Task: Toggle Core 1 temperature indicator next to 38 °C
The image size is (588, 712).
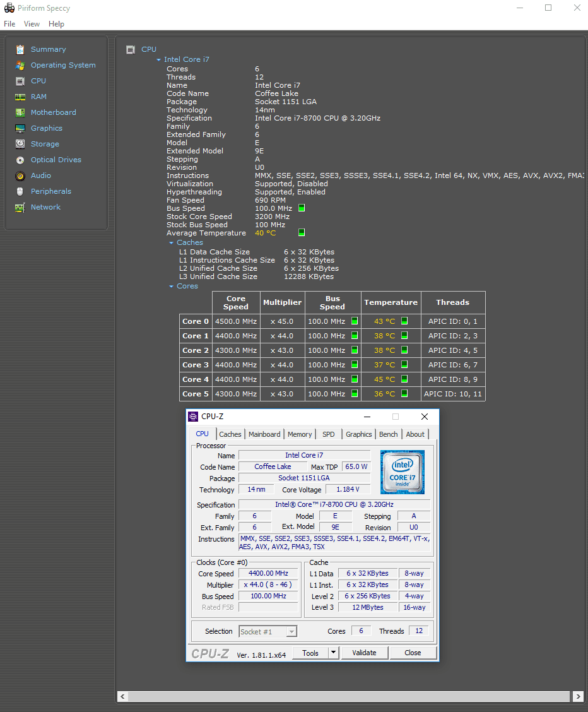Action: pos(404,335)
